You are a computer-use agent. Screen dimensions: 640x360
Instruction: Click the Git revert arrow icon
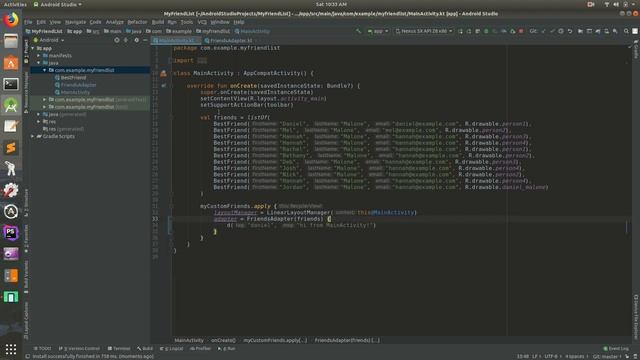pyautogui.click(x=570, y=31)
